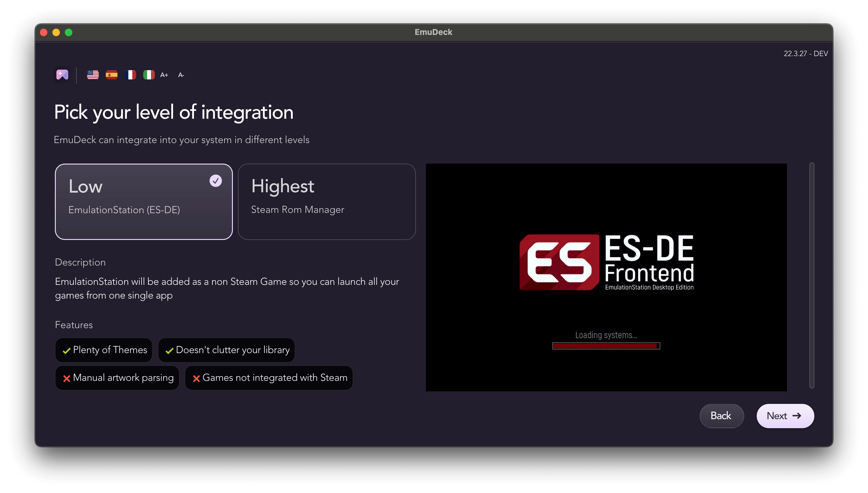Close the EmuDeck window
868x493 pixels.
44,32
